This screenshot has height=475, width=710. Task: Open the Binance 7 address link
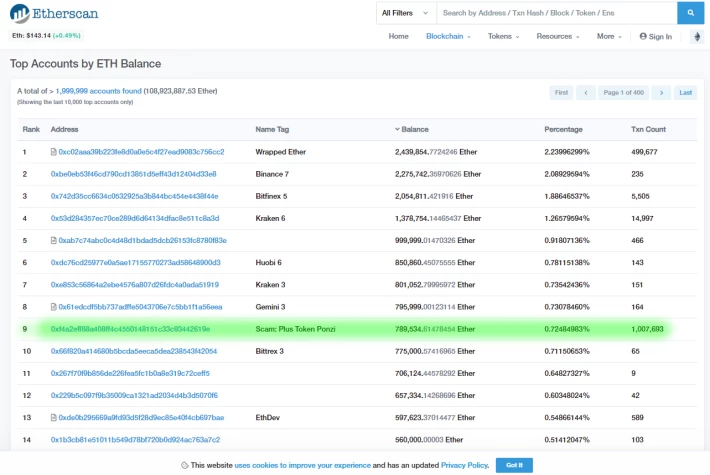[134, 174]
